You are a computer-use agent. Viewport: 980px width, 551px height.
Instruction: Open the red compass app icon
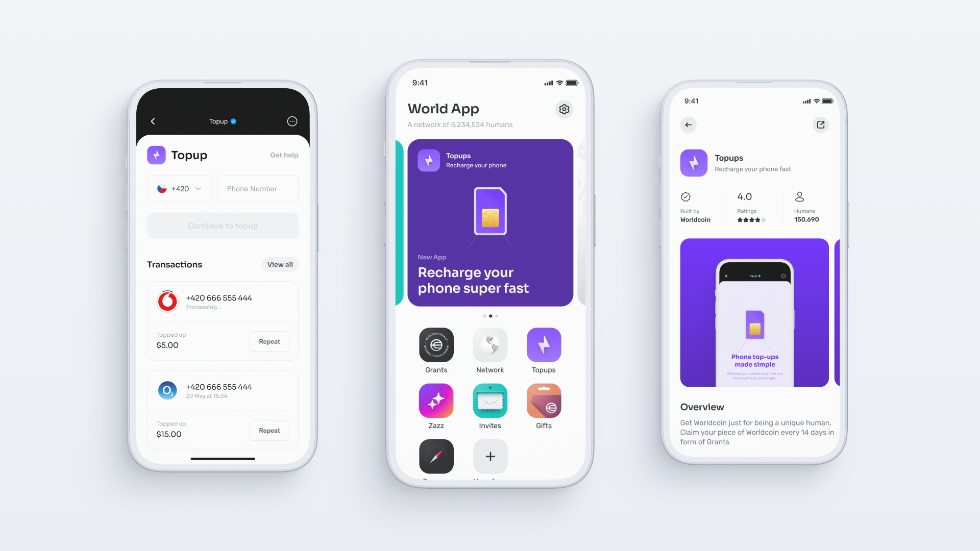point(435,456)
